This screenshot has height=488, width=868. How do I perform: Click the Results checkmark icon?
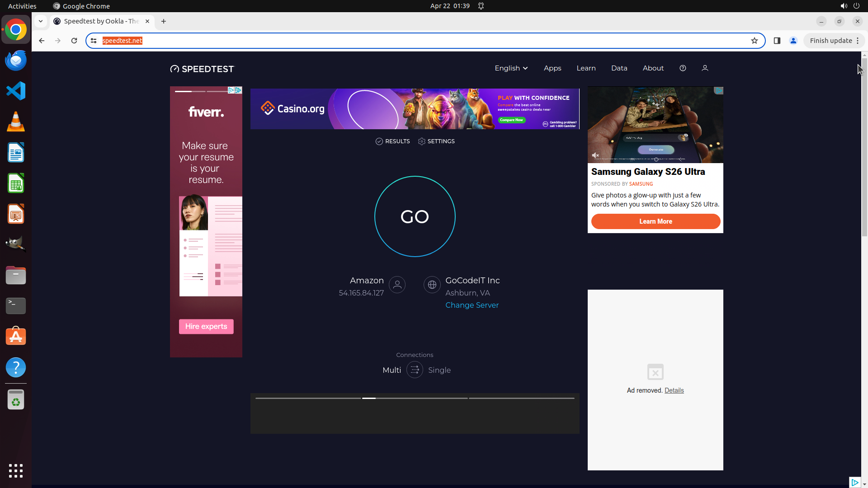(379, 141)
